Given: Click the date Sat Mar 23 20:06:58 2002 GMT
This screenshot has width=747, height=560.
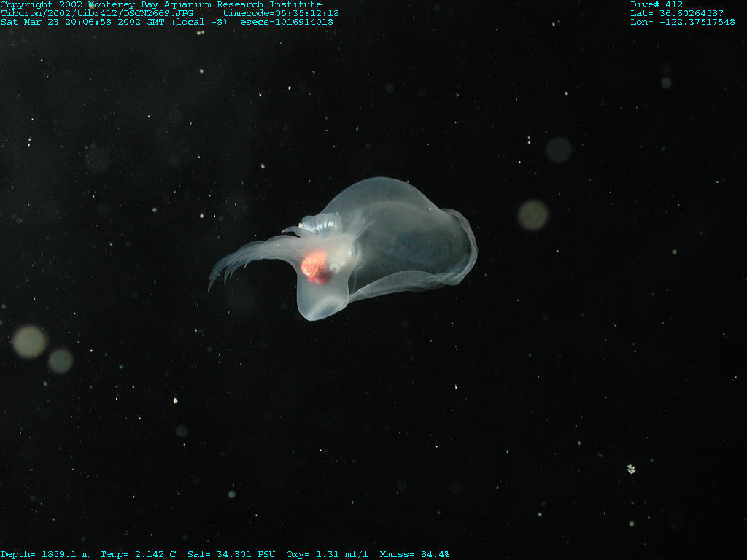Looking at the screenshot, I should pyautogui.click(x=82, y=22).
